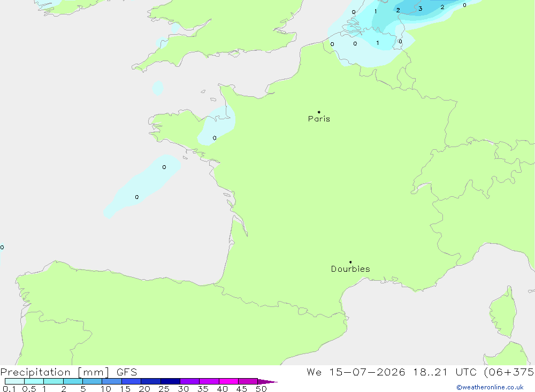Click the 'We 15-07-2026' date text
The image size is (535, 392).
point(356,372)
